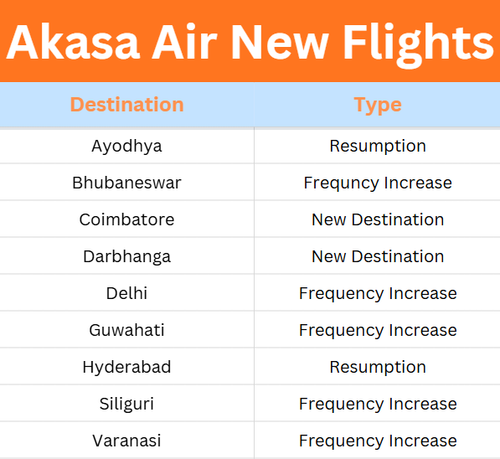
Task: Select misspelled Frequncy Increase cell for Bhubaneswar
Action: [x=378, y=183]
